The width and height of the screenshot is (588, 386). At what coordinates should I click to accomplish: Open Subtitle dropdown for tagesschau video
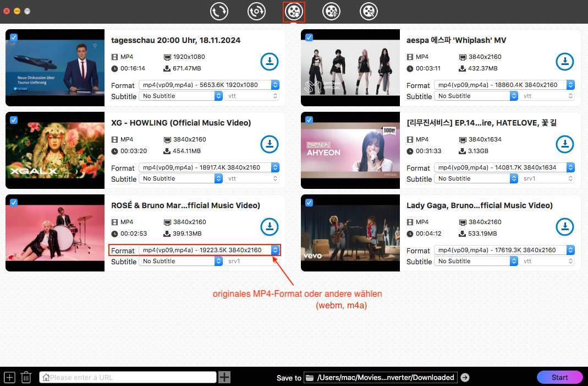coord(181,96)
